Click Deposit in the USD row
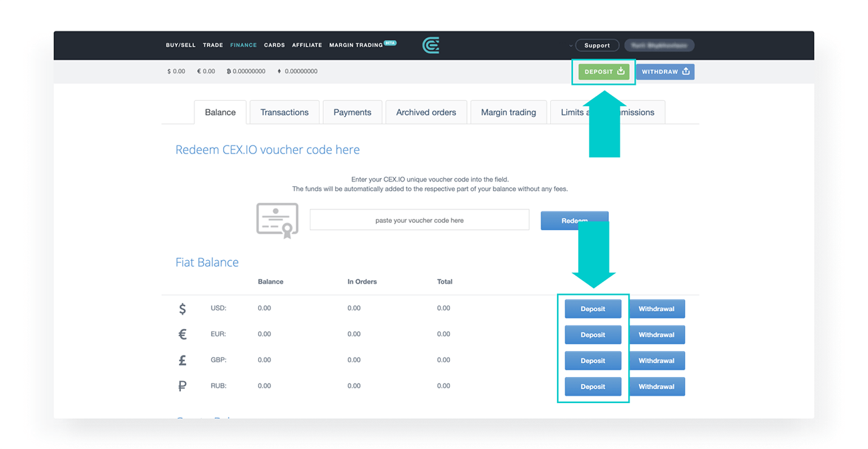Image resolution: width=868 pixels, height=449 pixels. tap(593, 309)
